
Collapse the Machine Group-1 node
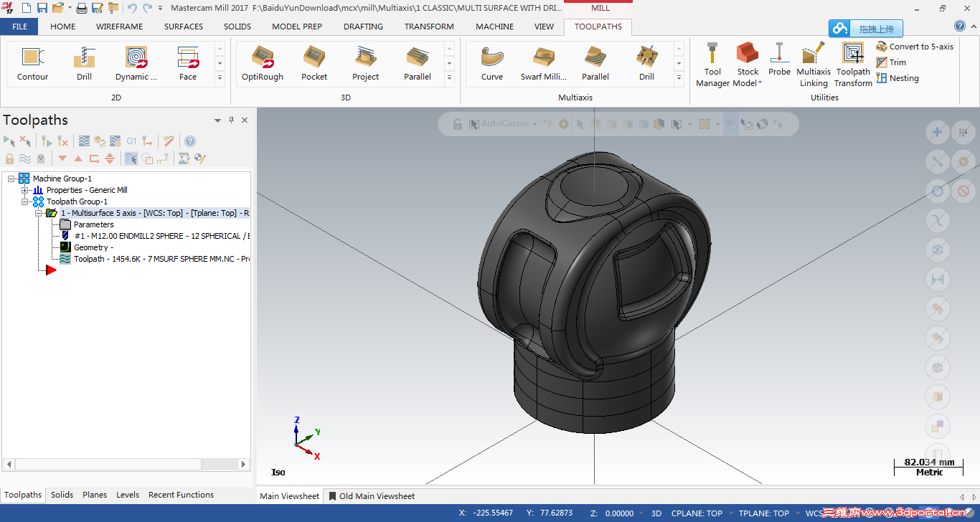(11, 179)
